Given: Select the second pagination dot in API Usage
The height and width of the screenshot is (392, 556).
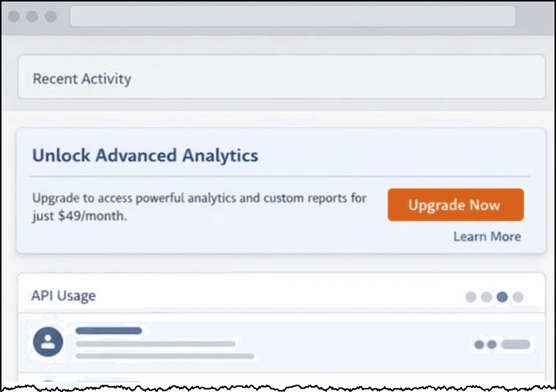Looking at the screenshot, I should (486, 297).
